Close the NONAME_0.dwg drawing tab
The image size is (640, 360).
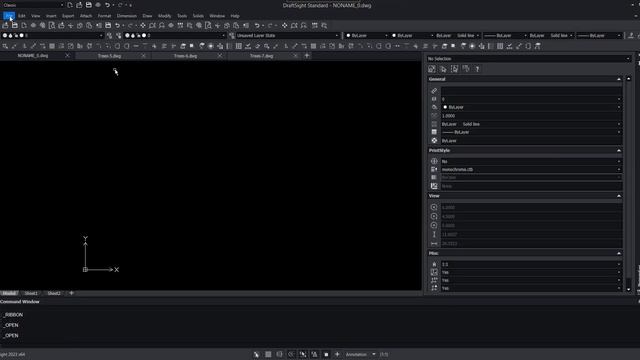click(x=67, y=56)
